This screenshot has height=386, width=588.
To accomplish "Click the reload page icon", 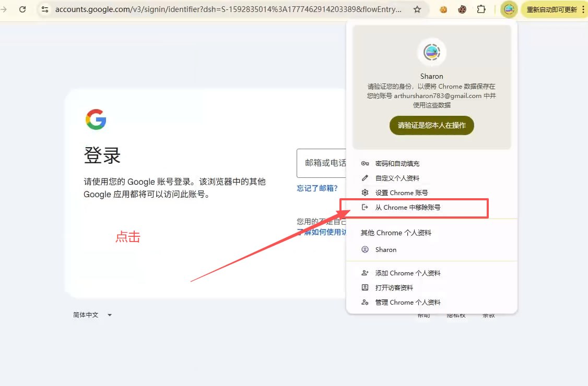I will click(22, 9).
